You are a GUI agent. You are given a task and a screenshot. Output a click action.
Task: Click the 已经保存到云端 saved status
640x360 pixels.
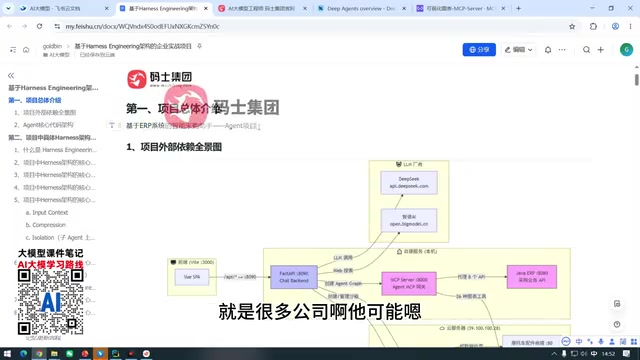point(97,55)
